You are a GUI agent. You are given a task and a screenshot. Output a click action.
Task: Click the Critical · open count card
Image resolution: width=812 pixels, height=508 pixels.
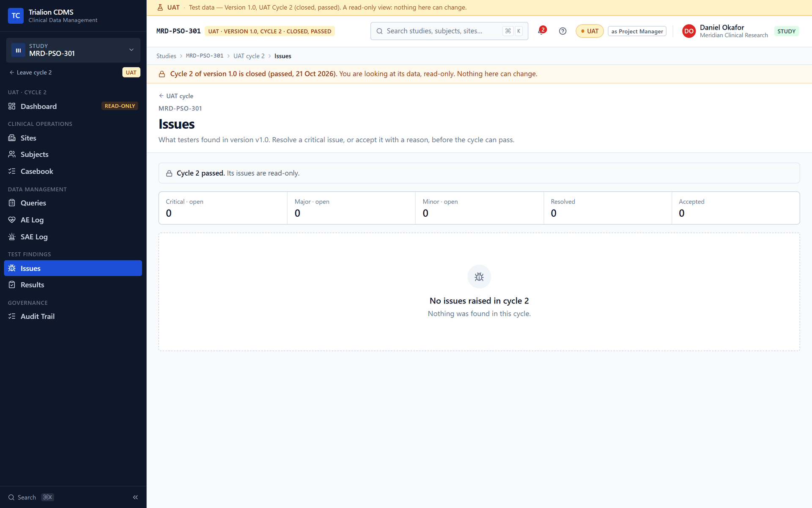pos(223,208)
